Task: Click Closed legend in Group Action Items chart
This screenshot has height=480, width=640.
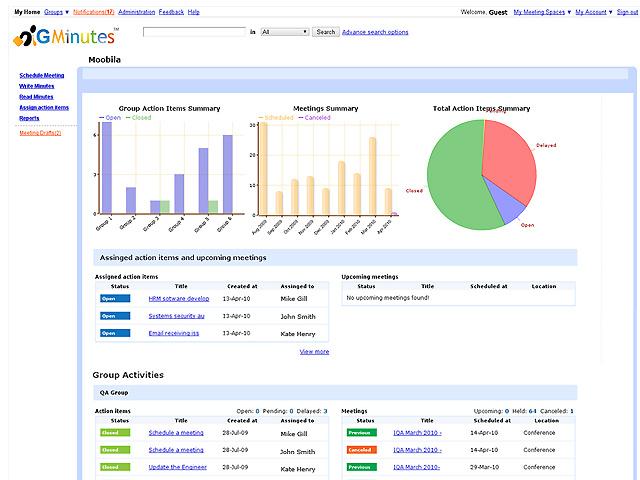Action: click(139, 118)
